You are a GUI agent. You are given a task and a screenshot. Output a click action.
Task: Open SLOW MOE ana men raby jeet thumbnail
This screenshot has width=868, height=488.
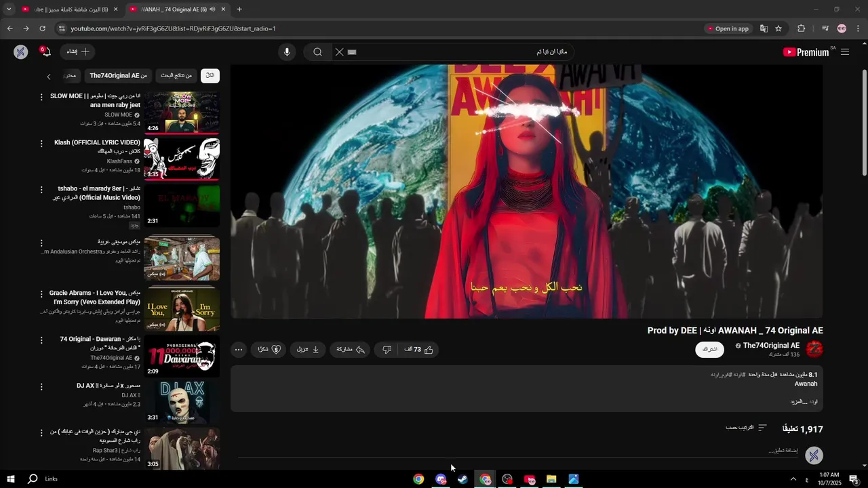coord(182,113)
